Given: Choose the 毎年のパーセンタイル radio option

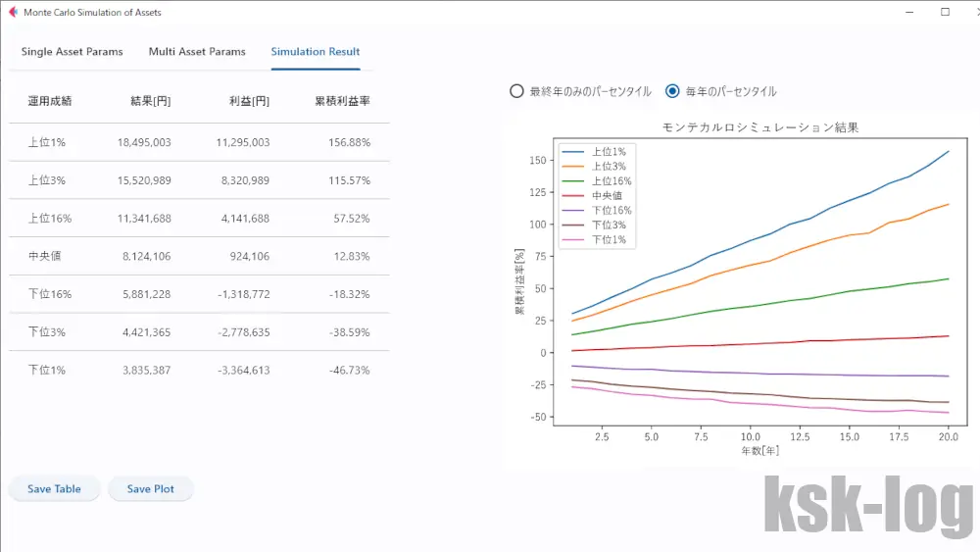Looking at the screenshot, I should (x=672, y=91).
